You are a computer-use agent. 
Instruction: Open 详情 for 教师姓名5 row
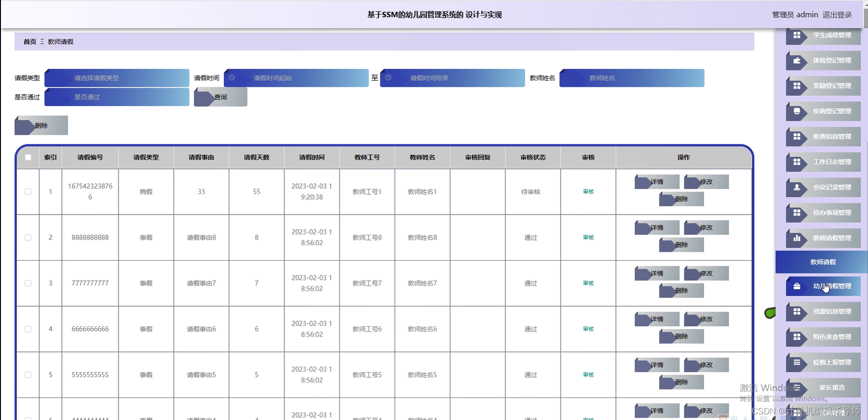(x=657, y=365)
